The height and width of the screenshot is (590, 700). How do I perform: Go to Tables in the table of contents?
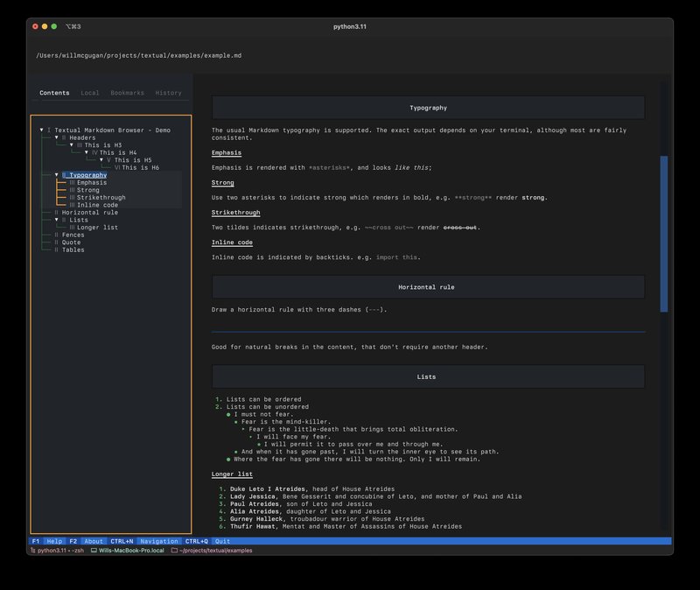[73, 249]
